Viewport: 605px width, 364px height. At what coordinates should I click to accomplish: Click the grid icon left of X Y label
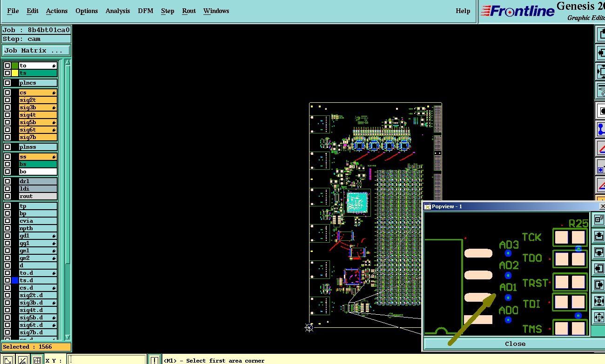coord(37,359)
